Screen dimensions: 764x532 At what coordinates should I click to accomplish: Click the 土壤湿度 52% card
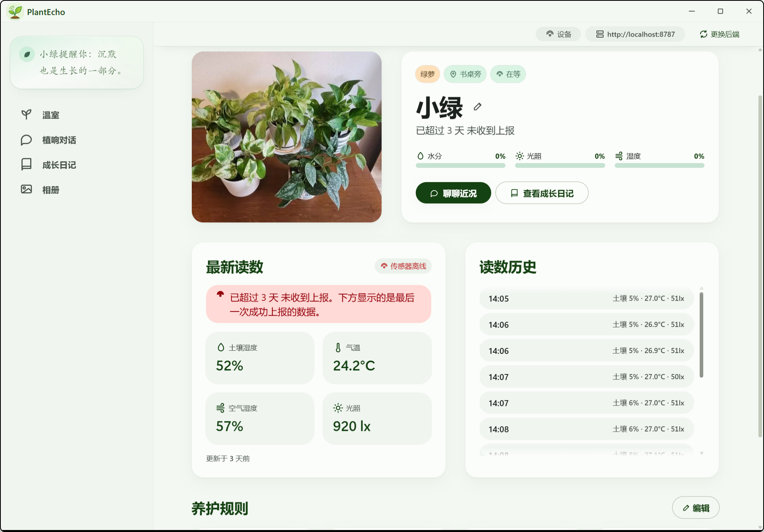[260, 358]
